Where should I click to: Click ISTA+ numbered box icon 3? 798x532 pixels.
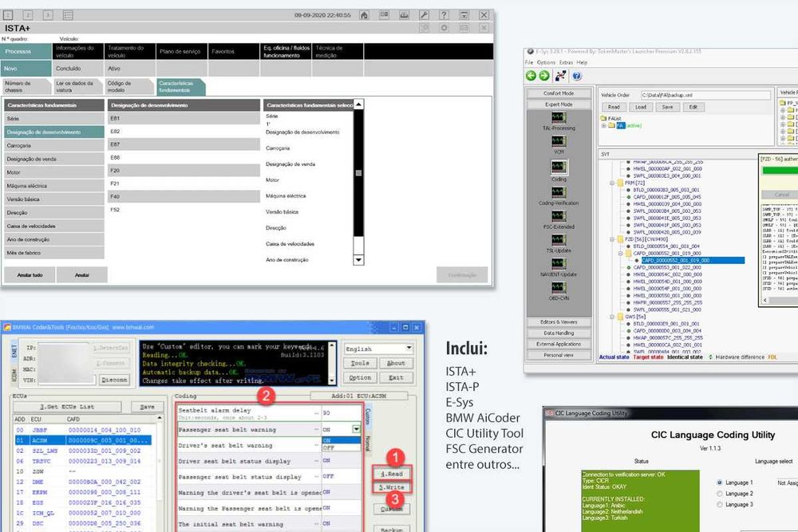click(48, 15)
